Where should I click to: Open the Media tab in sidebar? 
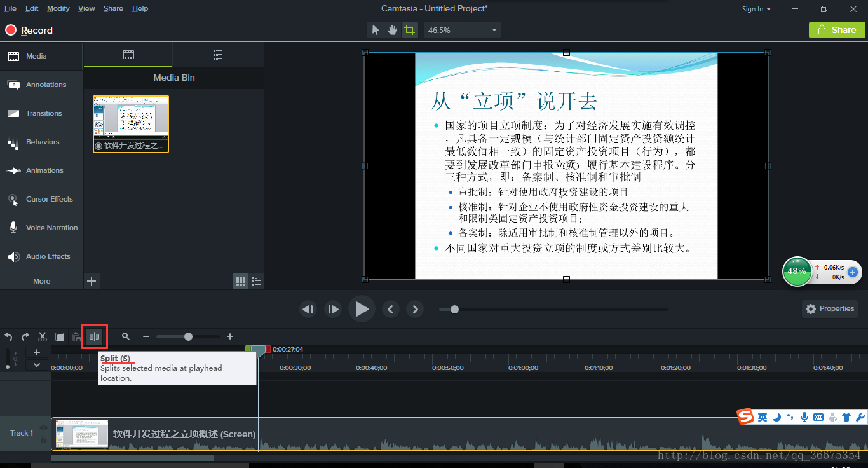pos(41,56)
